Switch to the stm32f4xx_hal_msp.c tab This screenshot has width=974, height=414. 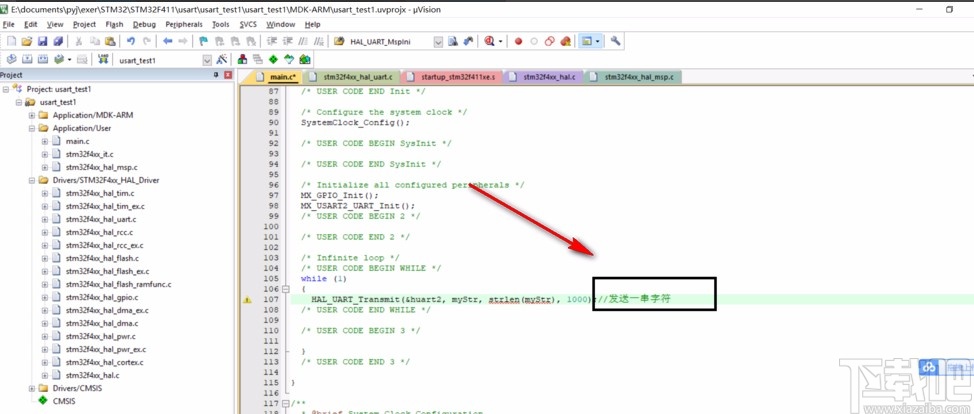(x=632, y=77)
